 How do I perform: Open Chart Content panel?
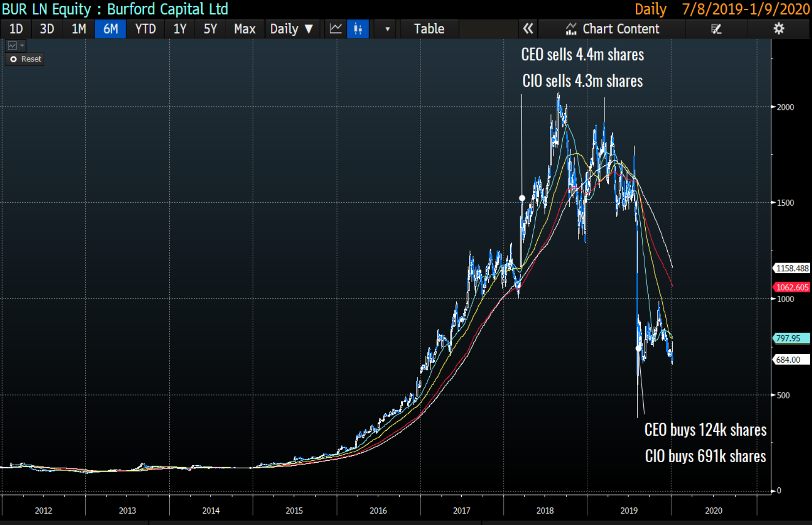(x=612, y=29)
